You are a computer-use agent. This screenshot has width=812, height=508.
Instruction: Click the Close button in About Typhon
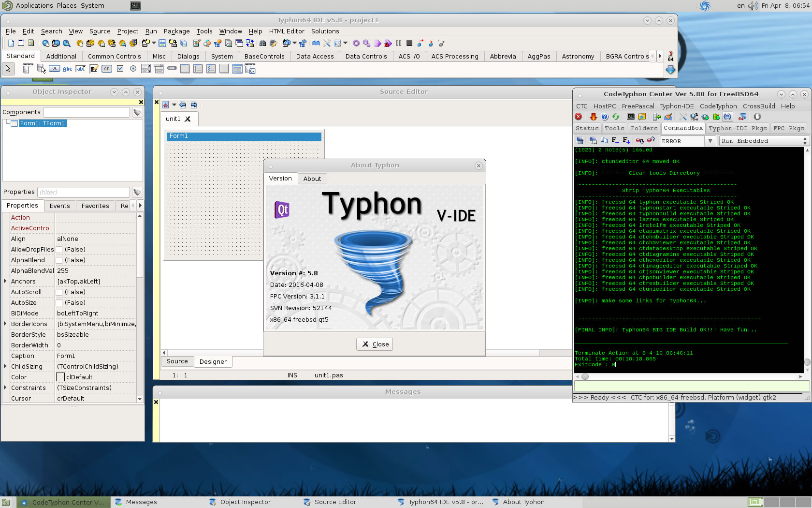pyautogui.click(x=375, y=344)
